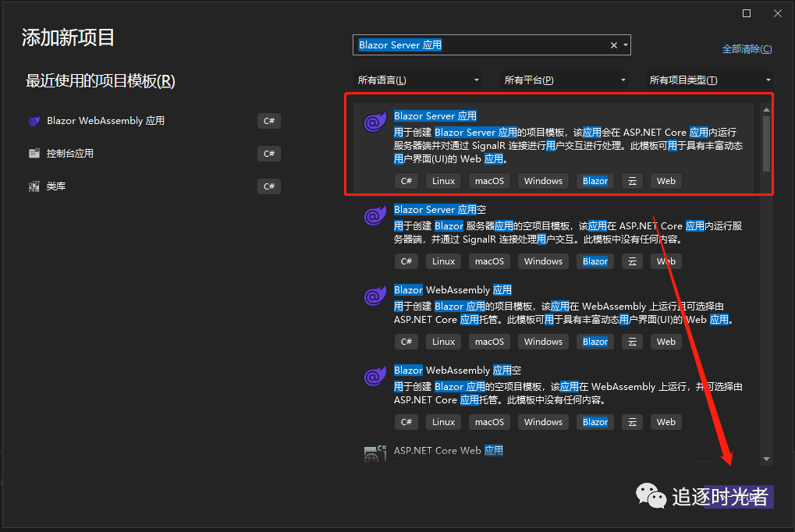Click the 类库 icon in recent templates
This screenshot has height=532, width=795.
34,186
